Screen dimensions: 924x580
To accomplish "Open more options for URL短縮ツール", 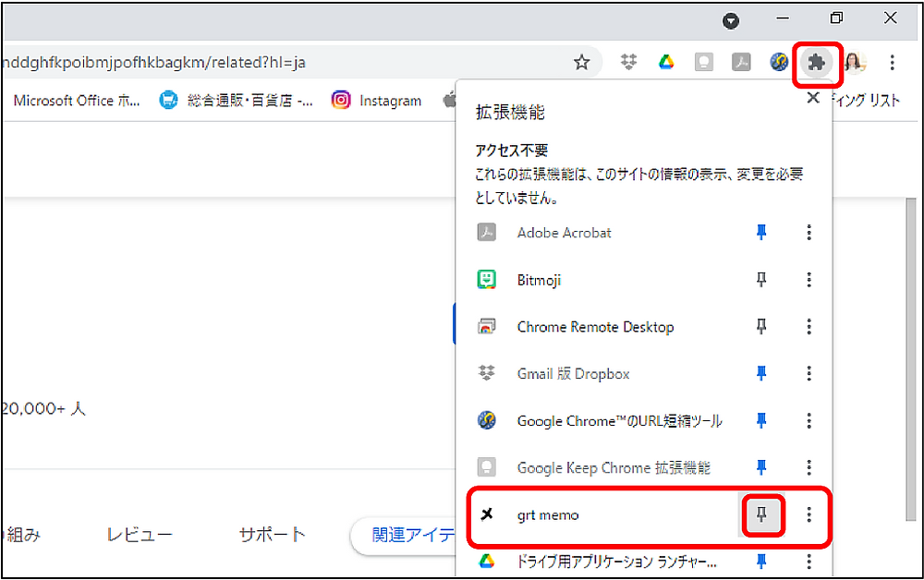I will point(809,420).
